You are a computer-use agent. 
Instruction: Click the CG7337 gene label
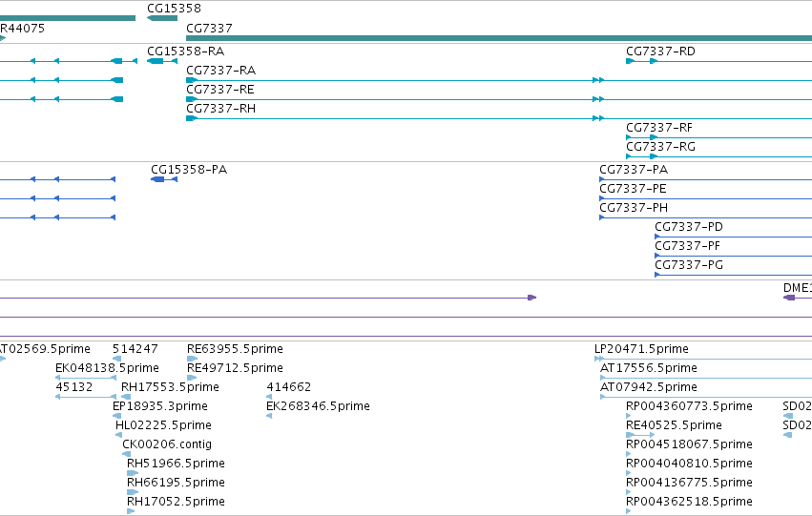[209, 29]
